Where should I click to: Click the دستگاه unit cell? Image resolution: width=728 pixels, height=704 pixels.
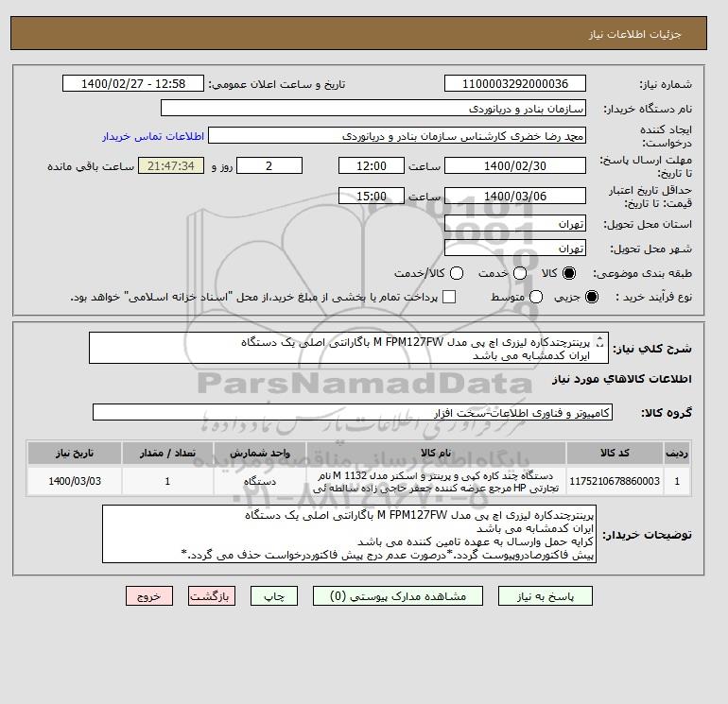pos(260,481)
